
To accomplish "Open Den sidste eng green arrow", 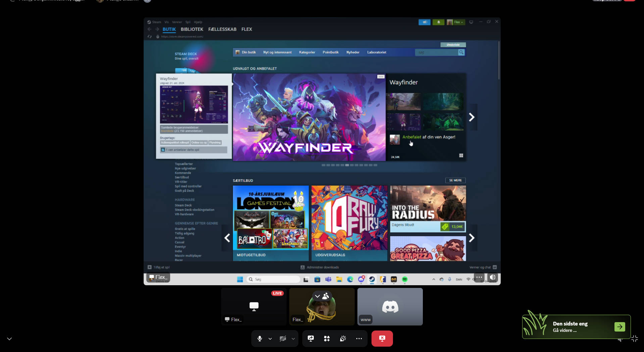I will [620, 326].
